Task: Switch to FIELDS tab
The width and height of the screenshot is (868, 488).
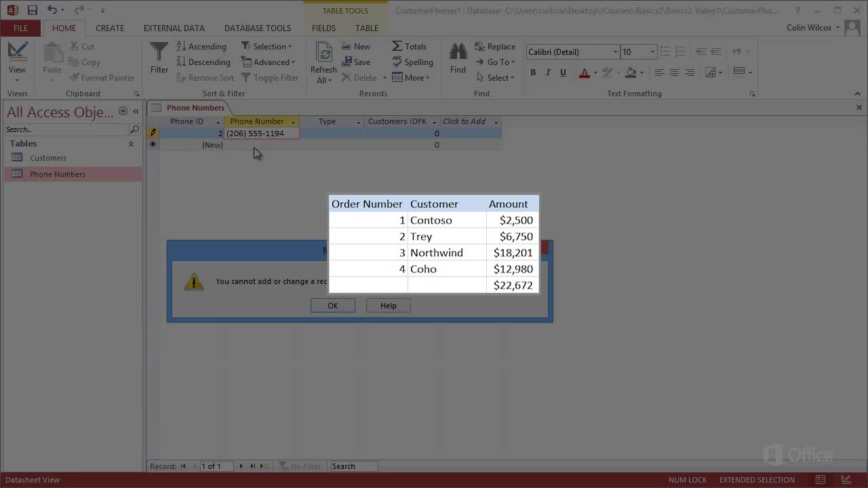Action: [323, 28]
